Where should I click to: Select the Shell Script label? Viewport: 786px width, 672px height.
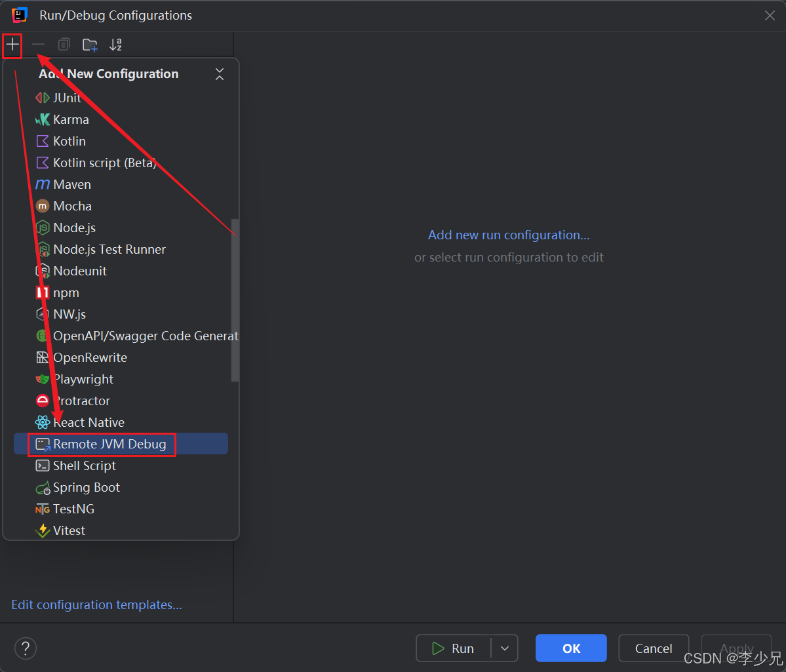tap(84, 466)
